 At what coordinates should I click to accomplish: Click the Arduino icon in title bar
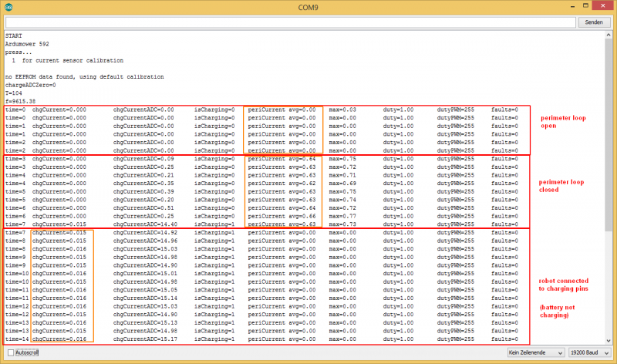8,7
